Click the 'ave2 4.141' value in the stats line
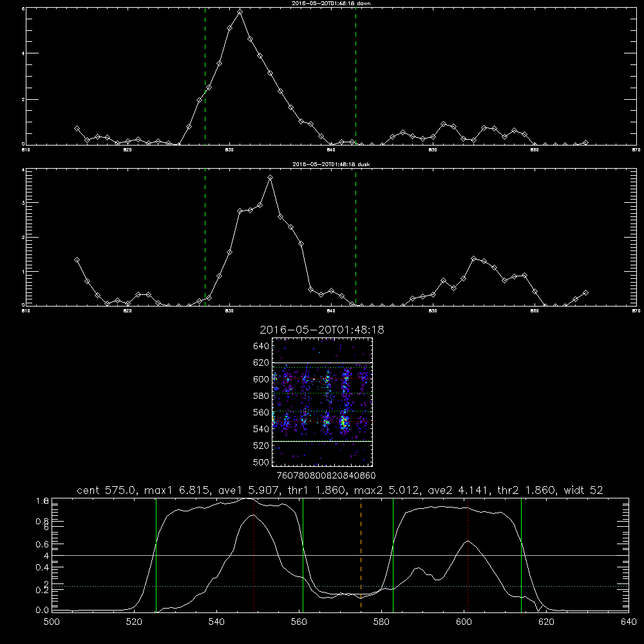 click(x=457, y=490)
